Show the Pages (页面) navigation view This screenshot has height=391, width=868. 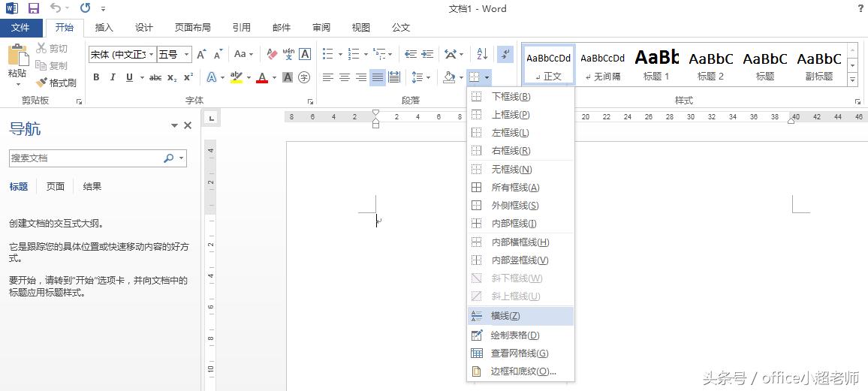55,186
